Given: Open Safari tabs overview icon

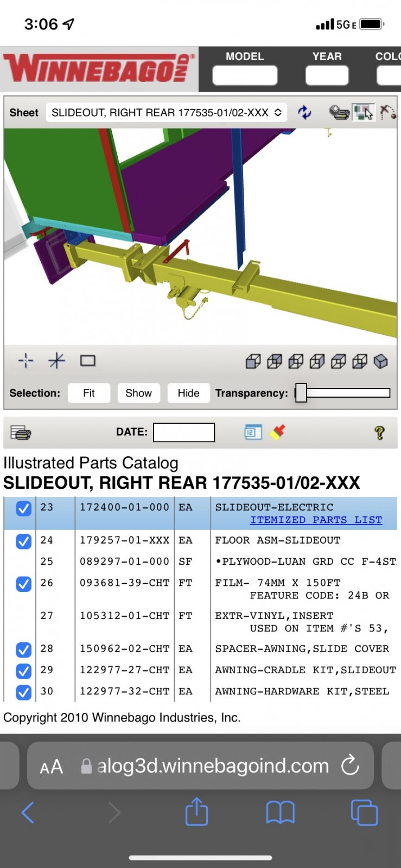Looking at the screenshot, I should coord(364,813).
